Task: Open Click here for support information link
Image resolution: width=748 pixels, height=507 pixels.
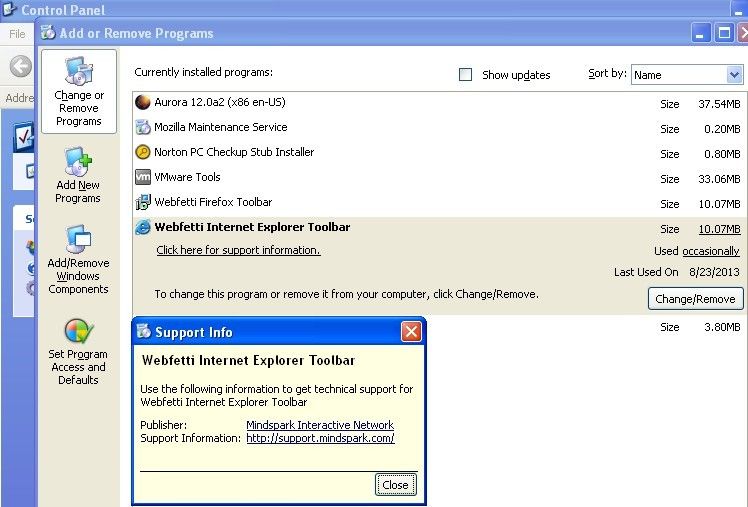Action: 238,250
